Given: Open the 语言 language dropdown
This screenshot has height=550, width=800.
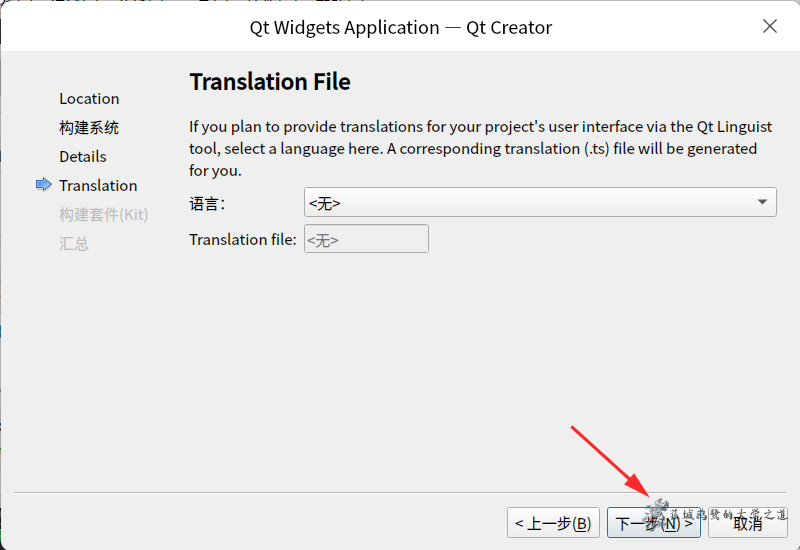Looking at the screenshot, I should [x=540, y=203].
